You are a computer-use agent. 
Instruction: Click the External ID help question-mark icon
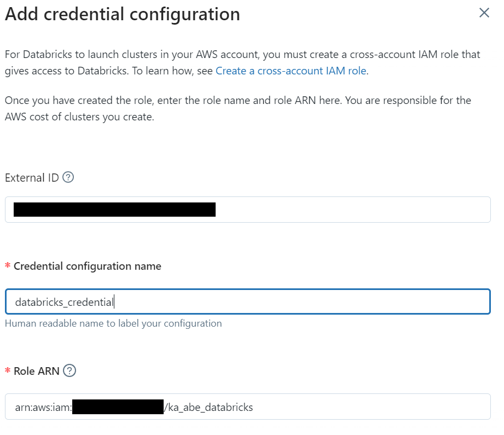click(68, 177)
